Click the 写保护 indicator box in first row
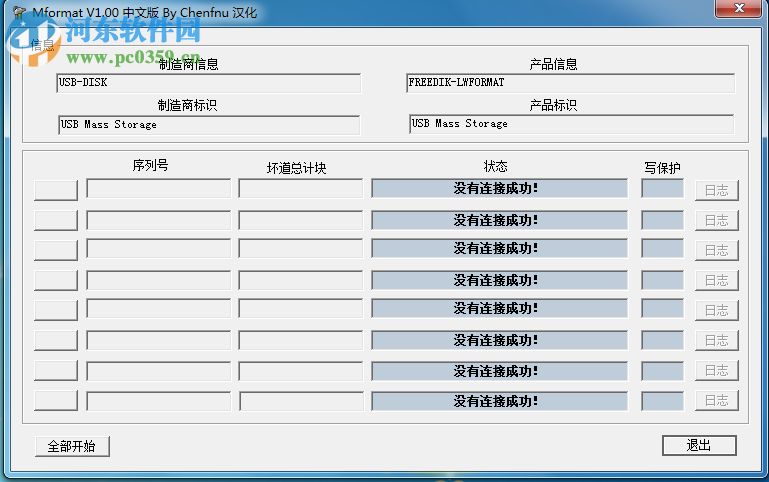 point(663,188)
